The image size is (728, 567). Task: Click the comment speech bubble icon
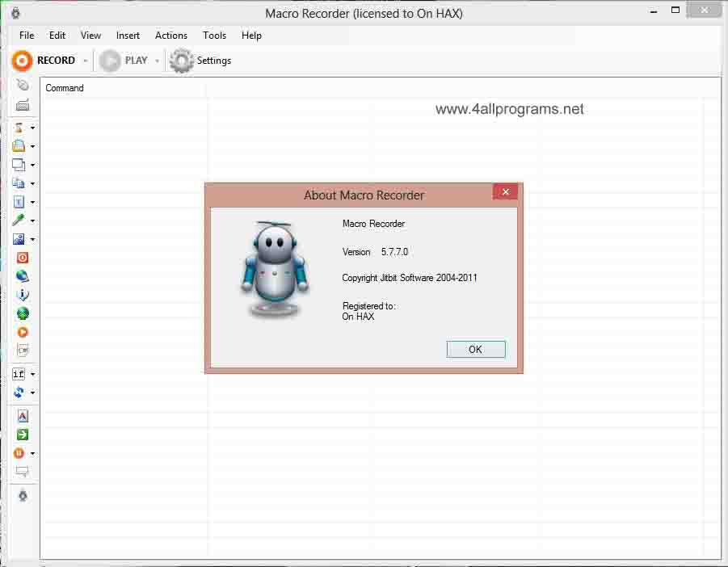(23, 472)
